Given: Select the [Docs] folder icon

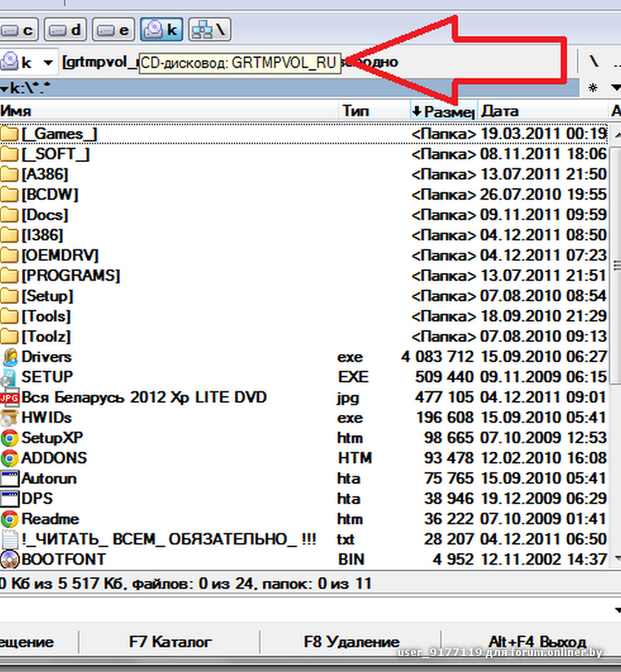Looking at the screenshot, I should 9,215.
